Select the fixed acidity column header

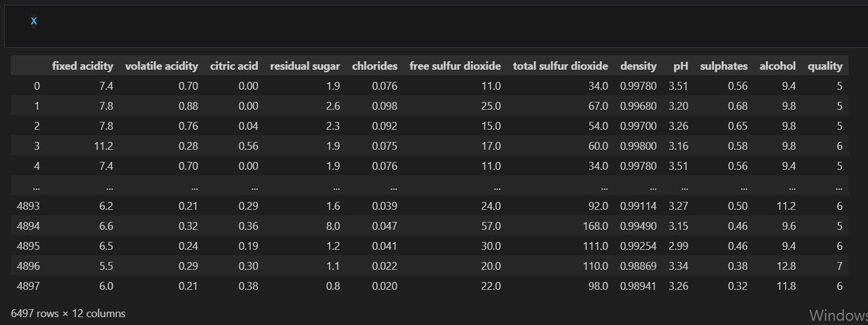[x=82, y=66]
